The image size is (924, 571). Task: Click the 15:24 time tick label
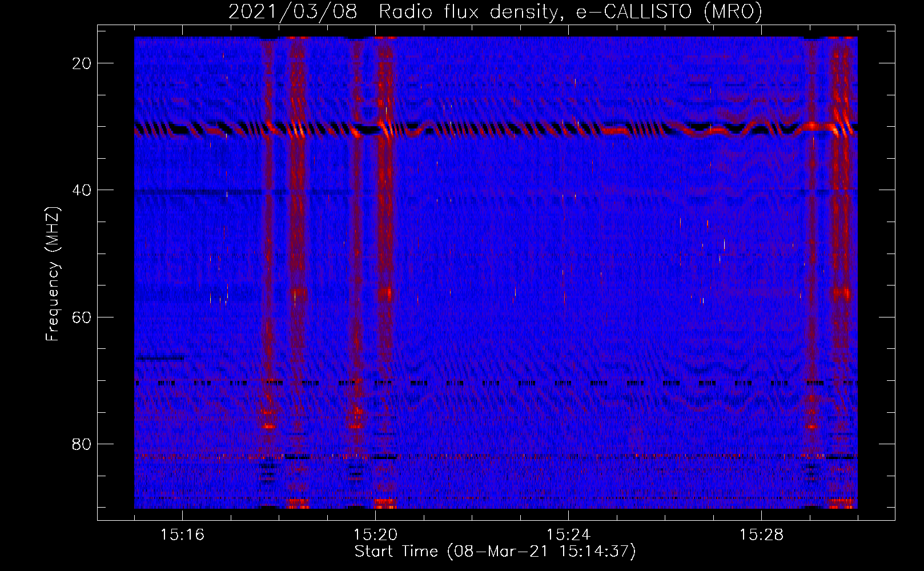[568, 535]
